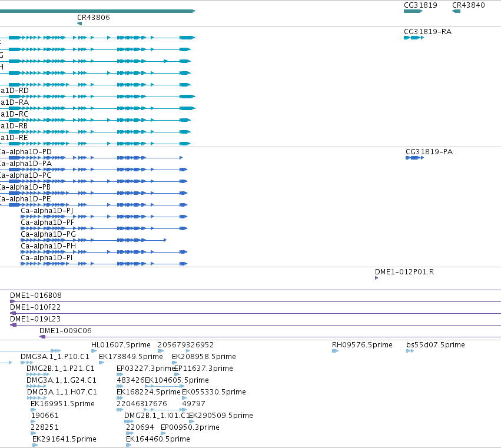Select the EK169951.5prime label
501x448 pixels.
[62, 404]
